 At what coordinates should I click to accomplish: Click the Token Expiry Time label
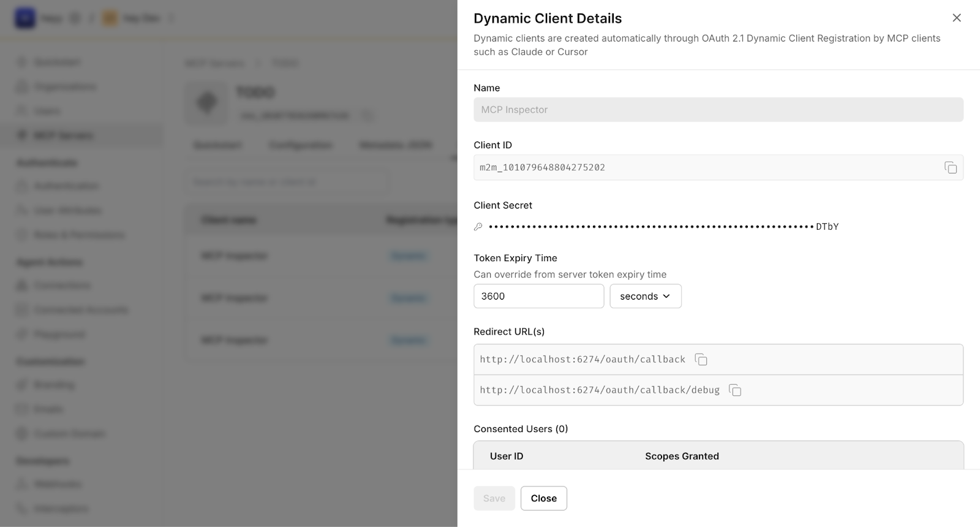coord(515,258)
